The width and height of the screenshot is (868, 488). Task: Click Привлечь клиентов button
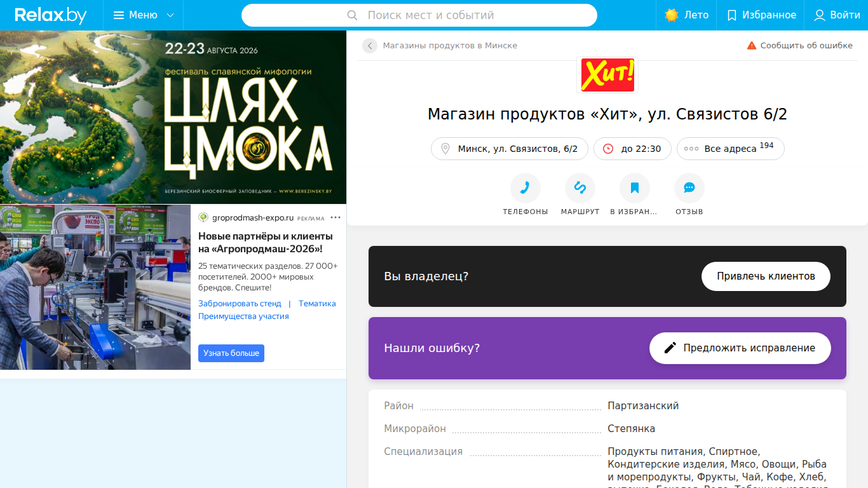766,276
